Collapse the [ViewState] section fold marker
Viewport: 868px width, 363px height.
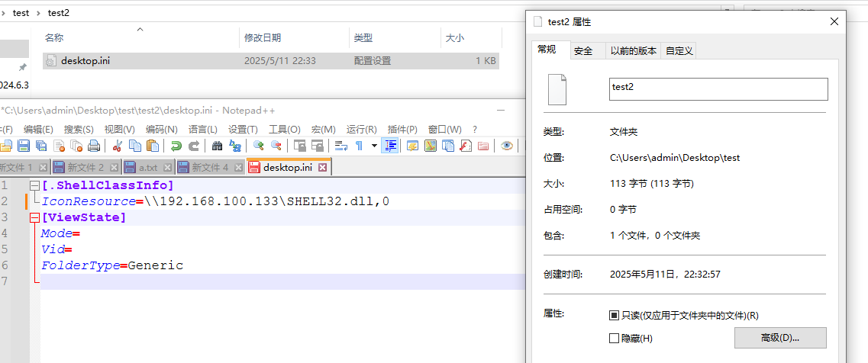point(34,217)
